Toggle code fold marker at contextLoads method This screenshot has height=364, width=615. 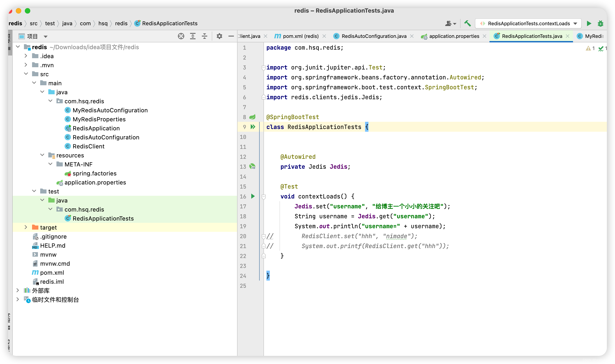pyautogui.click(x=263, y=196)
